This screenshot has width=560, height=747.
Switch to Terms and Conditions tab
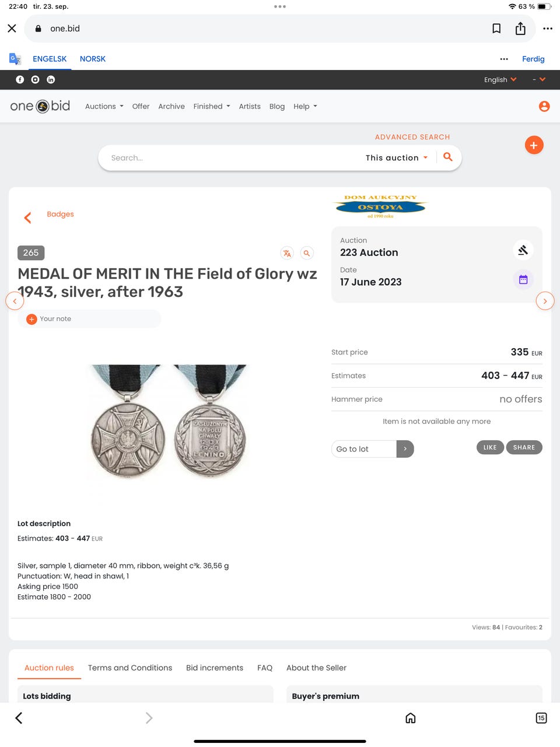(130, 668)
